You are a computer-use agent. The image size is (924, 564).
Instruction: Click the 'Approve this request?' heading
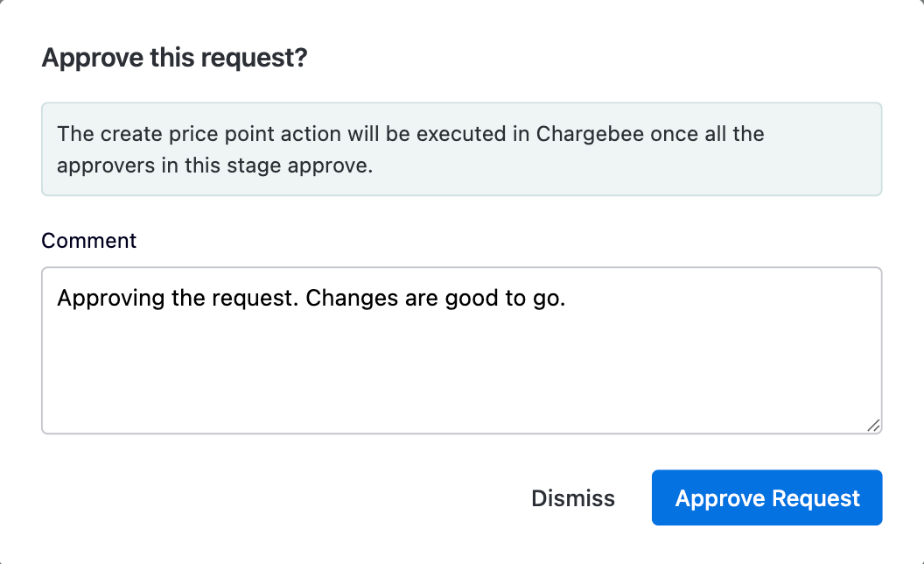(x=175, y=59)
